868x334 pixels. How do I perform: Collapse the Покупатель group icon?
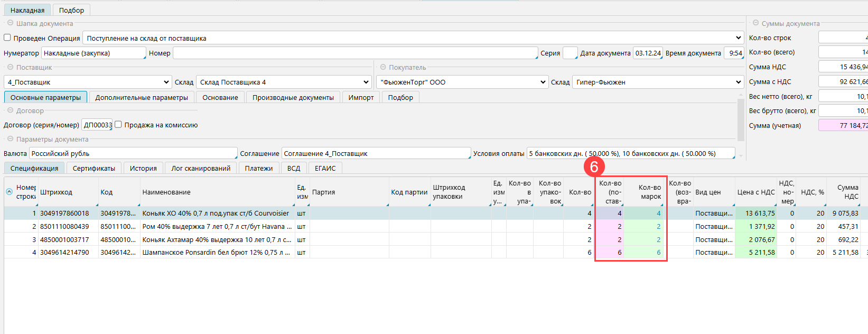pyautogui.click(x=383, y=67)
